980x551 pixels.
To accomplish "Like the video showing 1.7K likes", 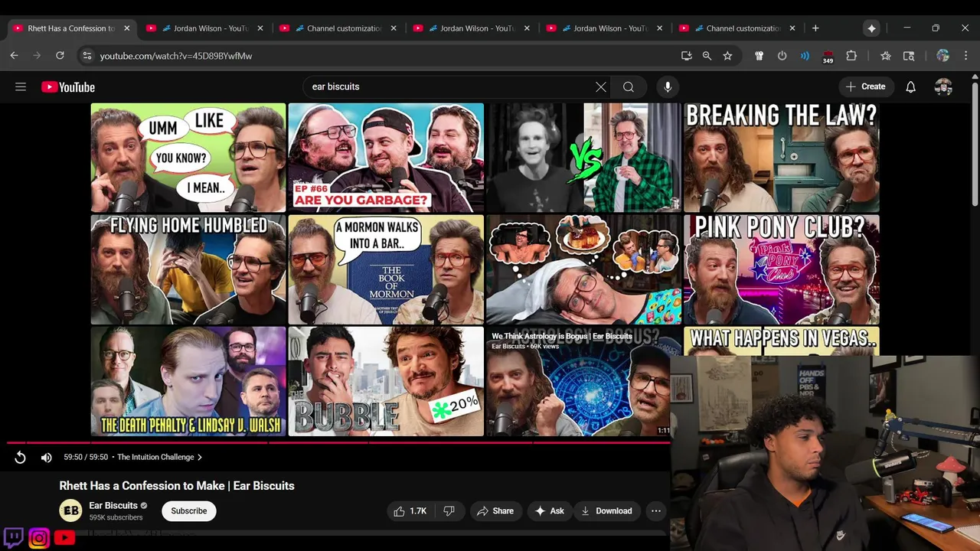I will click(410, 511).
